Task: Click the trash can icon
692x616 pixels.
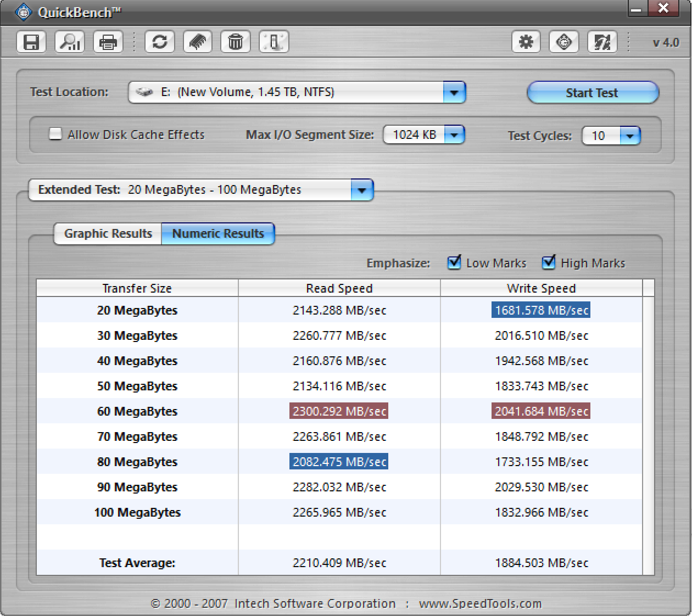Action: [x=236, y=42]
